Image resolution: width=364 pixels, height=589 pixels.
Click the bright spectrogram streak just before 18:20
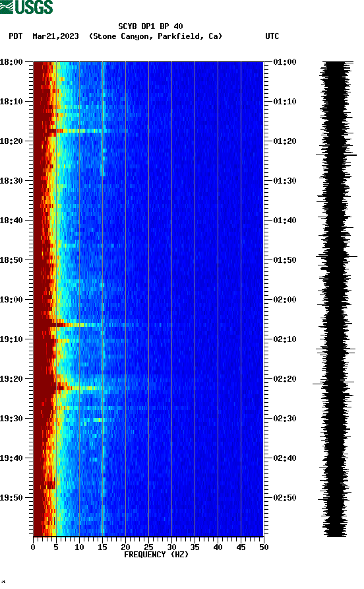pyautogui.click(x=80, y=131)
